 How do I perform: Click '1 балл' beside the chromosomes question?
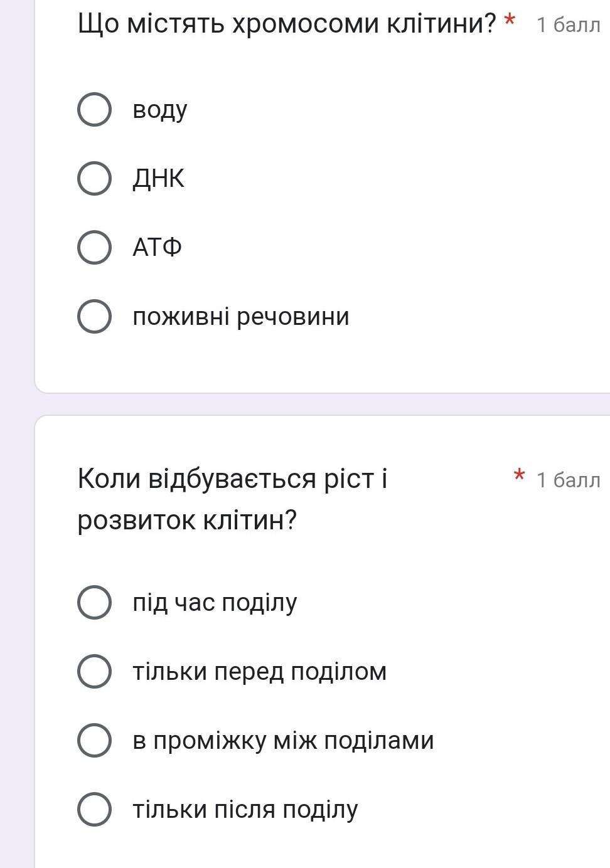(568, 25)
